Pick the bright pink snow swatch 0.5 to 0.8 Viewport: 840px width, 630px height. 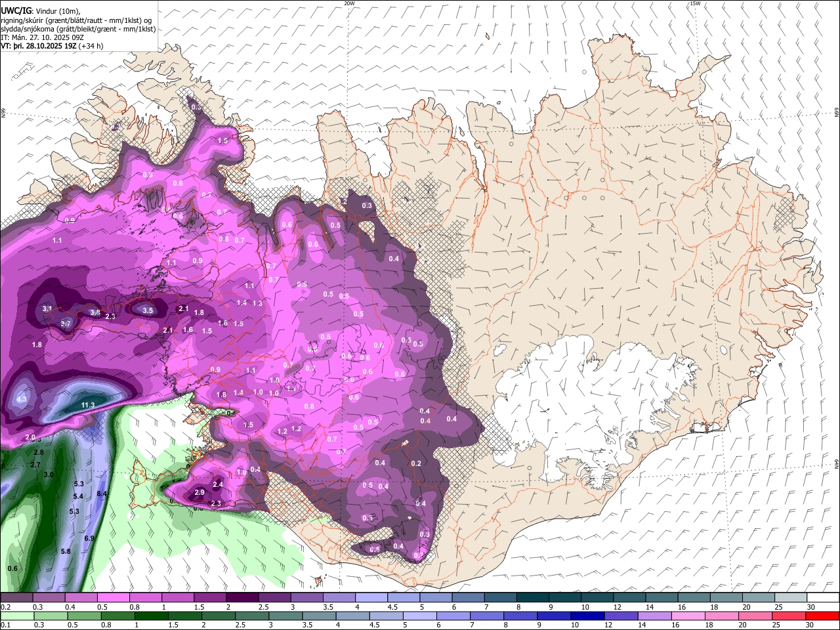(x=113, y=598)
